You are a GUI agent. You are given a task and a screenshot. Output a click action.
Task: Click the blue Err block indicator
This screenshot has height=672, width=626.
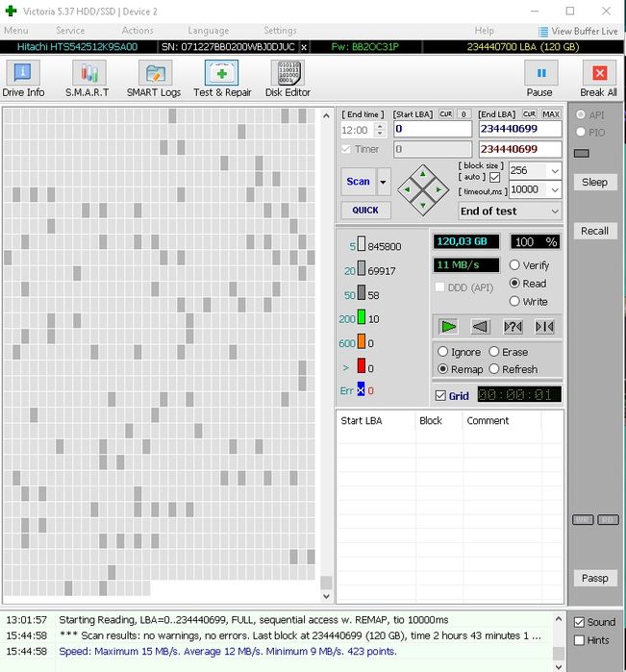361,389
